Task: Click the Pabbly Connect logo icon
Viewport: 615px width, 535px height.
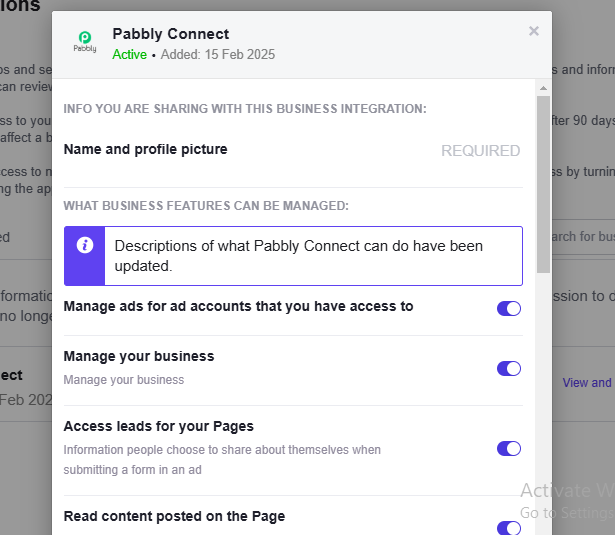Action: tap(85, 43)
